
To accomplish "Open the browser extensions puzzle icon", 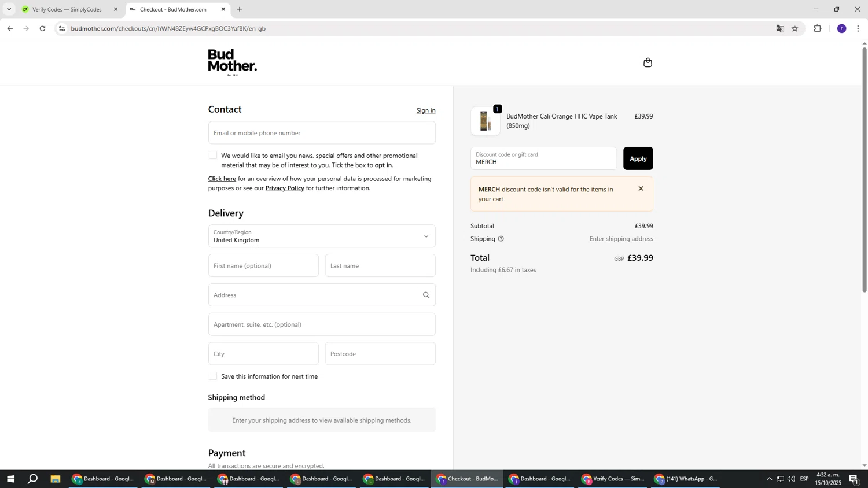I will [x=818, y=28].
